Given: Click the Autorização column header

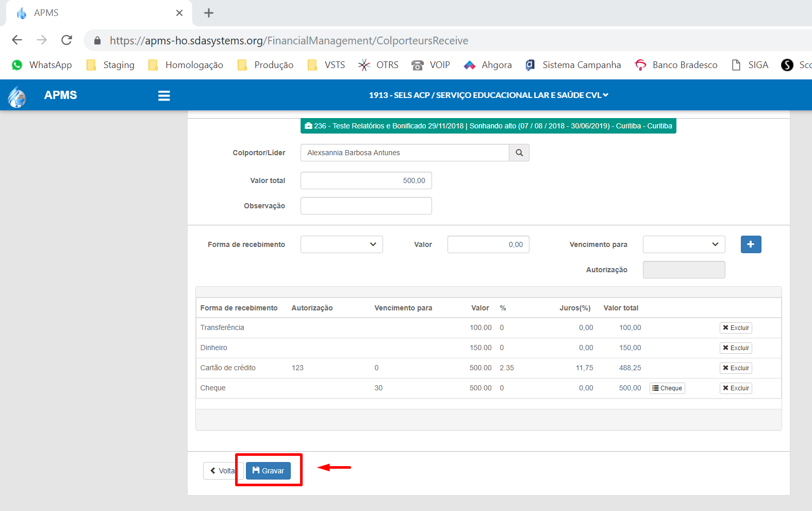Looking at the screenshot, I should 312,308.
